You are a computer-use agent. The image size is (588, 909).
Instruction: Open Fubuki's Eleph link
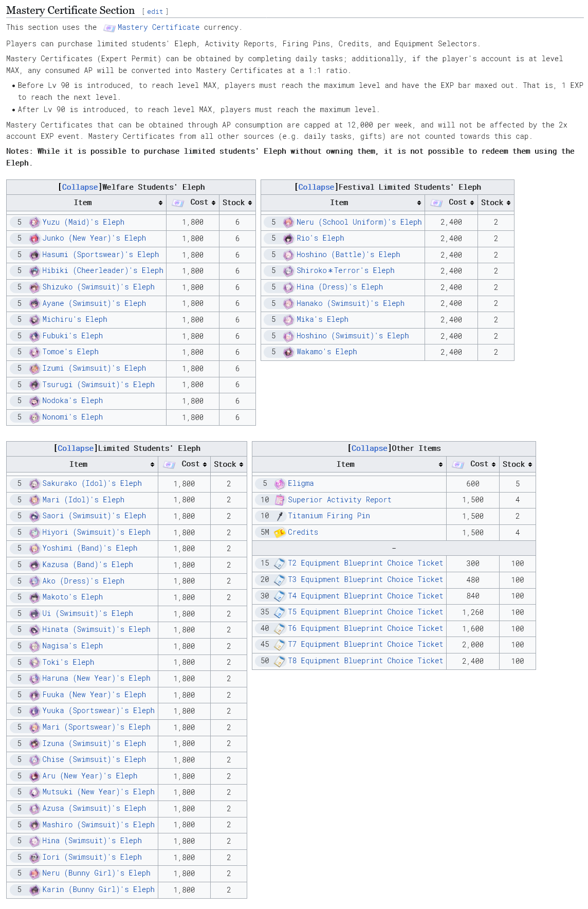(72, 336)
